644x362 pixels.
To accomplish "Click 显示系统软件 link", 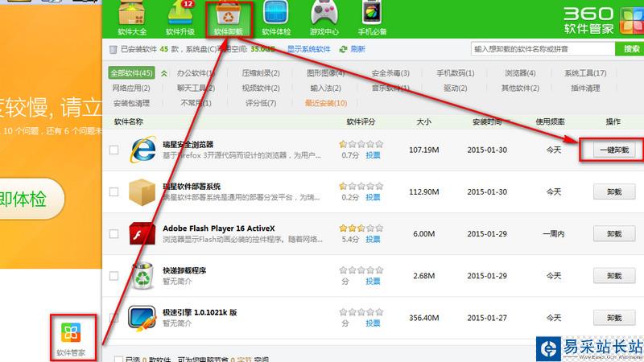I will pyautogui.click(x=309, y=49).
